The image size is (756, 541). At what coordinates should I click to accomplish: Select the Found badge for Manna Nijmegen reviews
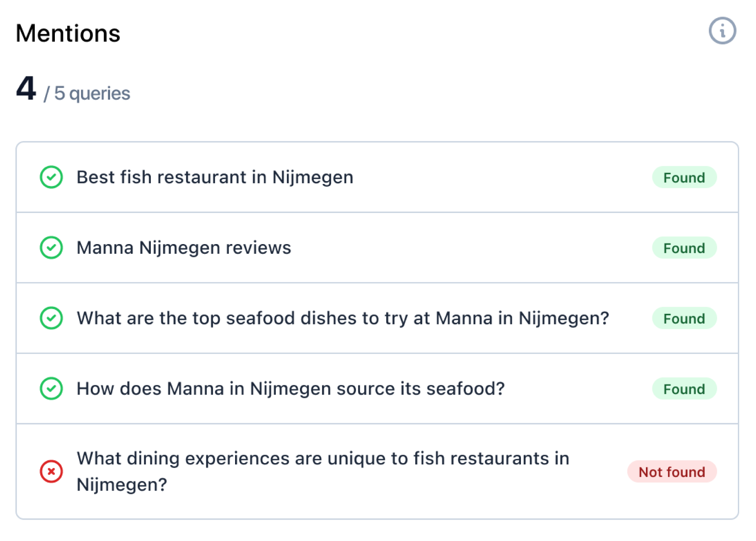(x=684, y=248)
